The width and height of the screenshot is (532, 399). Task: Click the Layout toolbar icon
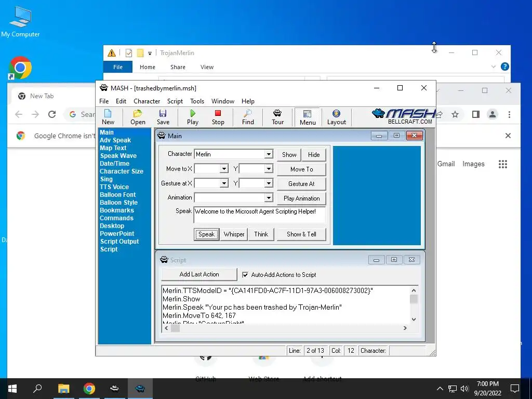(336, 117)
